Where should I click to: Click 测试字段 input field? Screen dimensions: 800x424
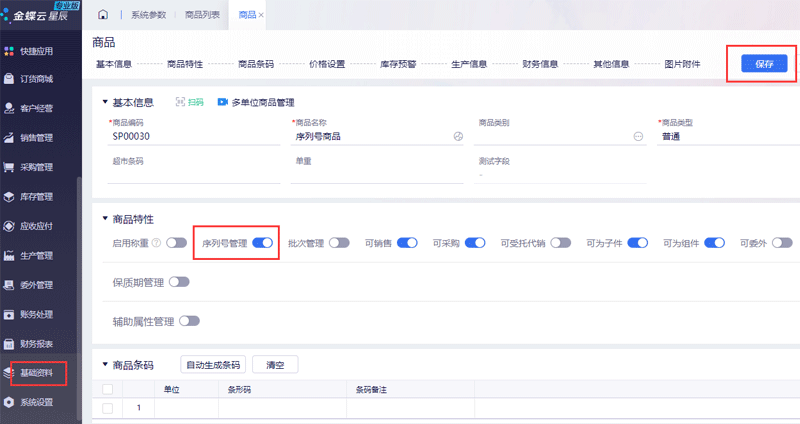[560, 175]
